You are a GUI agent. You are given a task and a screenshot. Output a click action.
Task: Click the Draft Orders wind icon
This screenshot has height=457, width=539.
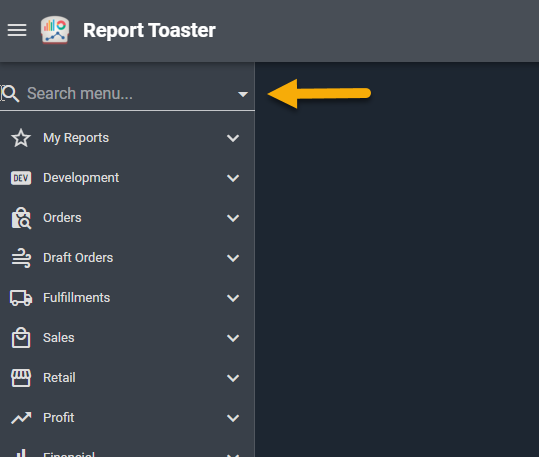click(x=21, y=258)
